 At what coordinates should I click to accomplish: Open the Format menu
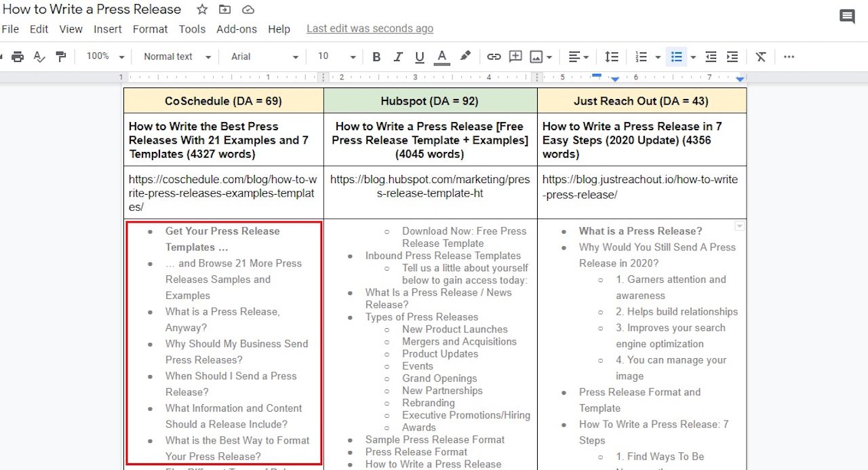click(150, 29)
